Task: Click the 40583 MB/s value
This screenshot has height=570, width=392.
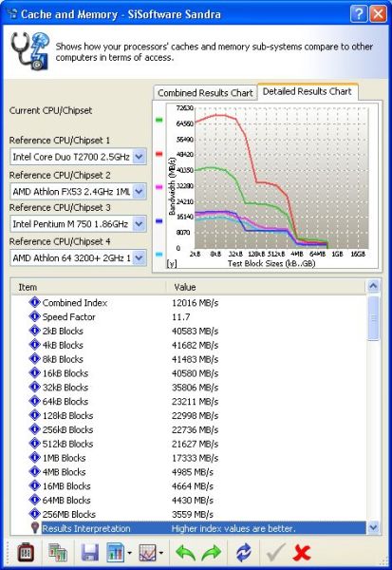Action: pyautogui.click(x=196, y=332)
